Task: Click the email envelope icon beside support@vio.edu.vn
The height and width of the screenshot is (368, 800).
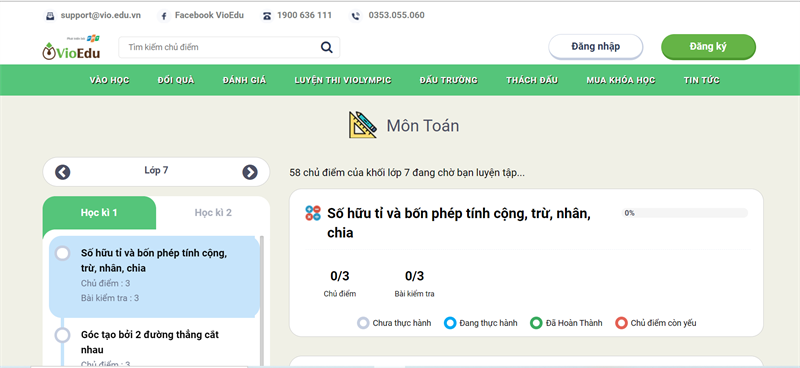Action: 50,16
